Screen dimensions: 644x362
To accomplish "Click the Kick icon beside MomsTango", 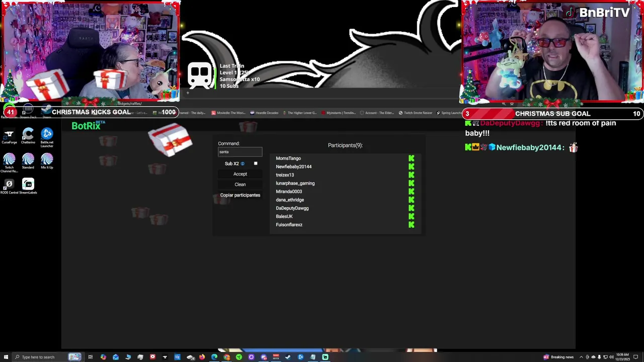I will click(411, 158).
